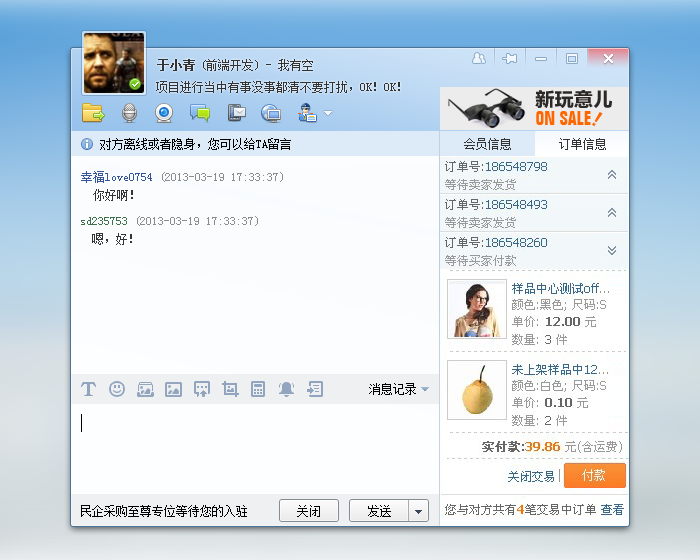Screen dimensions: 700x560
Task: Select the 订单信息 tab
Action: 582,144
